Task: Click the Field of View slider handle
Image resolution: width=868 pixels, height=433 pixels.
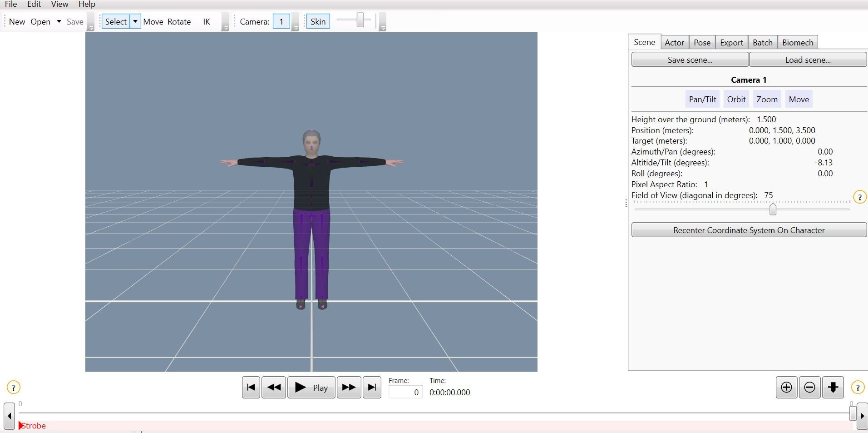Action: pyautogui.click(x=773, y=209)
